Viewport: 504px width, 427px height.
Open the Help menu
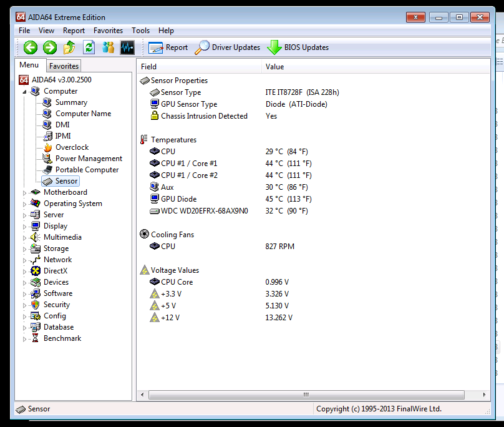click(x=166, y=31)
